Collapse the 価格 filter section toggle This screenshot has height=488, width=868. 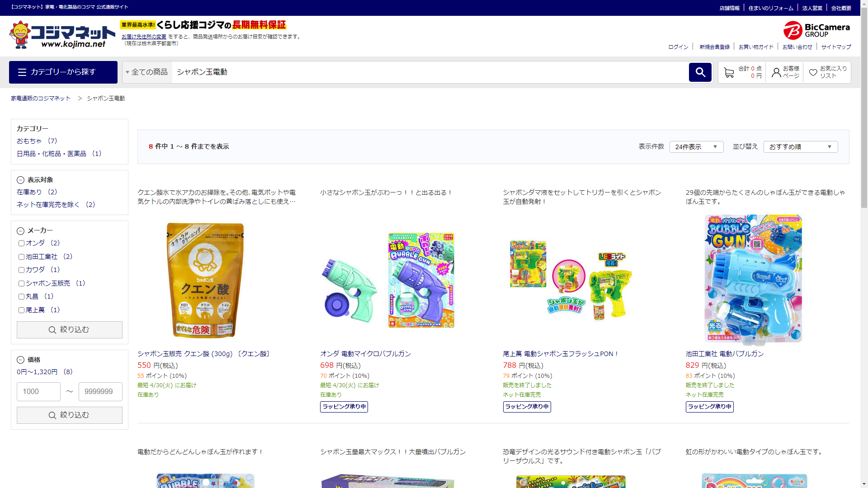(x=20, y=360)
